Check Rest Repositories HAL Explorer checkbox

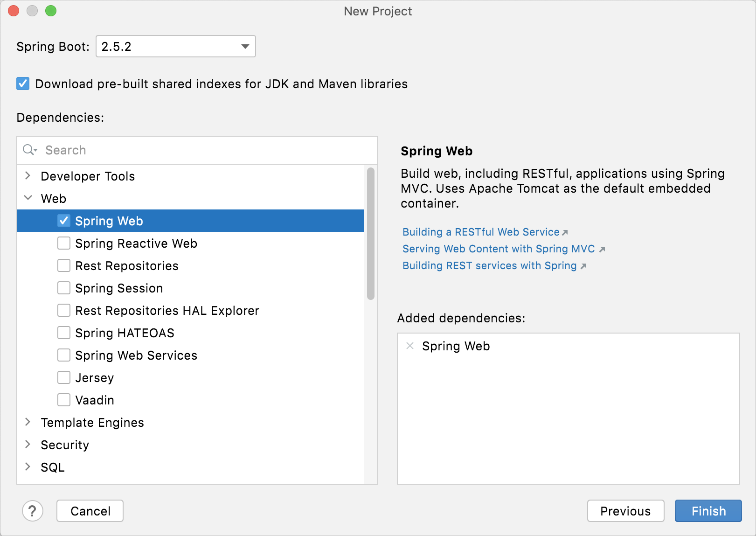tap(64, 310)
